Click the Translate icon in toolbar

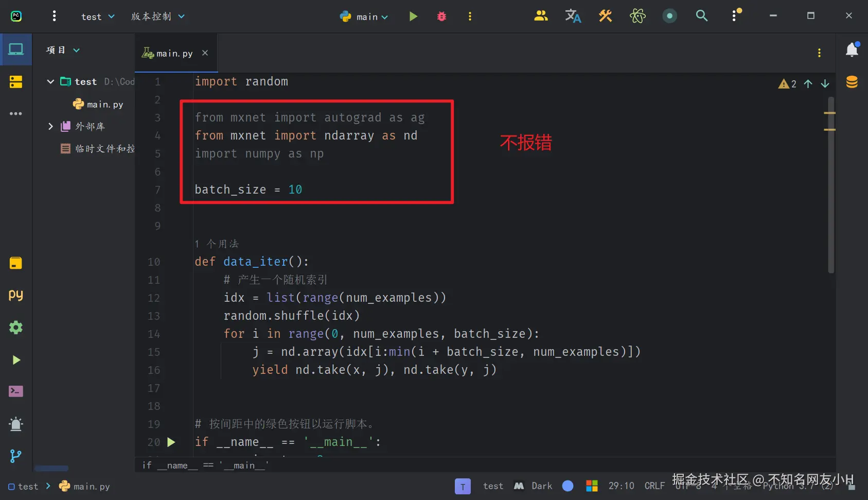point(573,16)
